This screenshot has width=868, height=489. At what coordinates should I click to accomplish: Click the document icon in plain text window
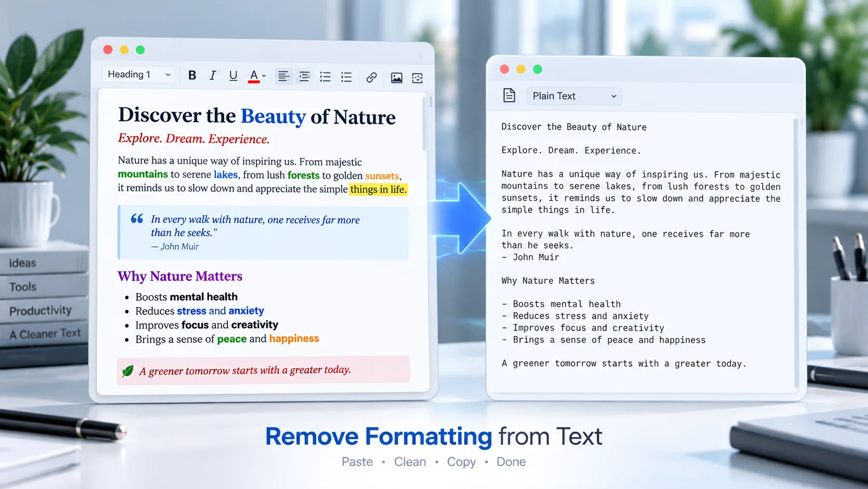[x=509, y=96]
